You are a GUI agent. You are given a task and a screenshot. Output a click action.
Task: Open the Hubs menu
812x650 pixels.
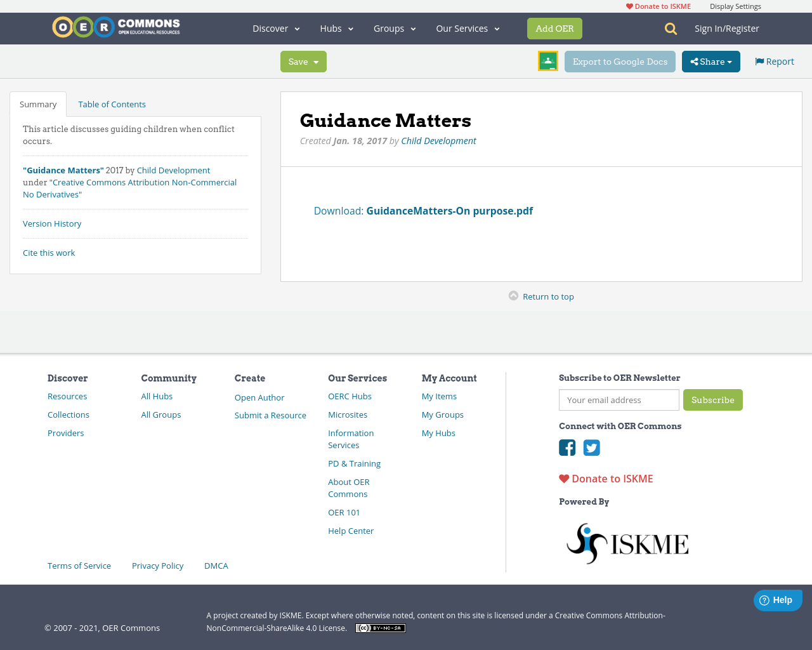point(335,28)
